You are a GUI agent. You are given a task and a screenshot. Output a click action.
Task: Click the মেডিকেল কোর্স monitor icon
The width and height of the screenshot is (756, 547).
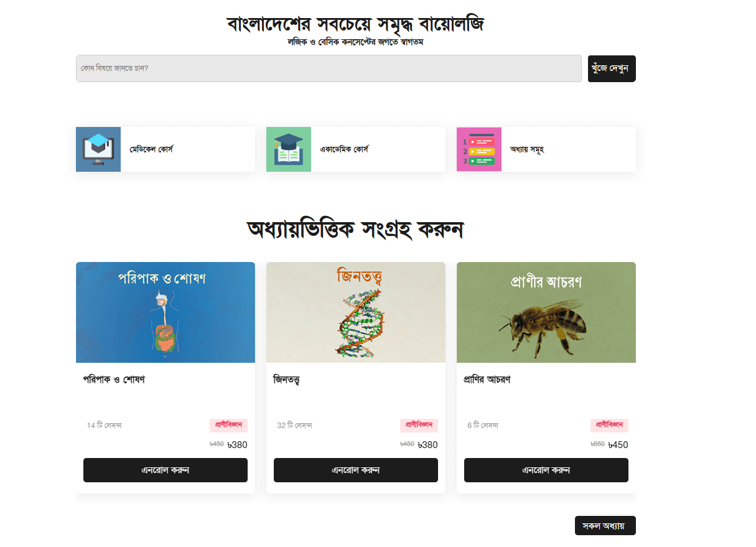pos(98,149)
